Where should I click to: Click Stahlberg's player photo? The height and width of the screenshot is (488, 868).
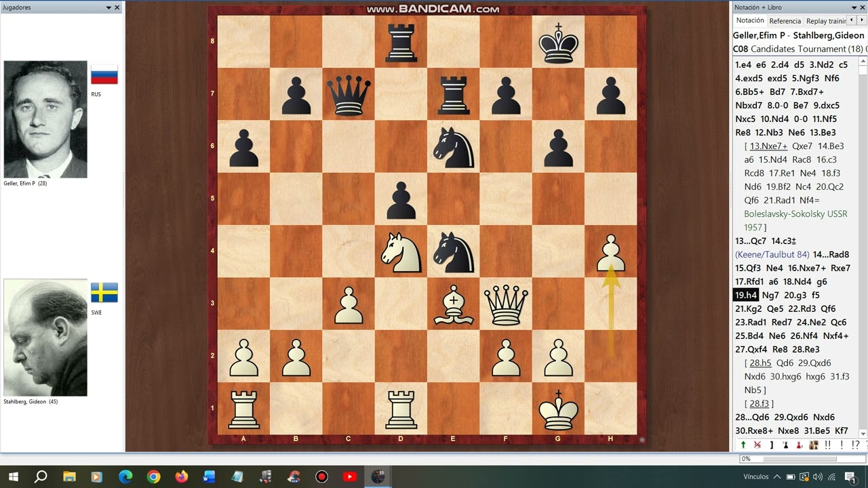(45, 338)
